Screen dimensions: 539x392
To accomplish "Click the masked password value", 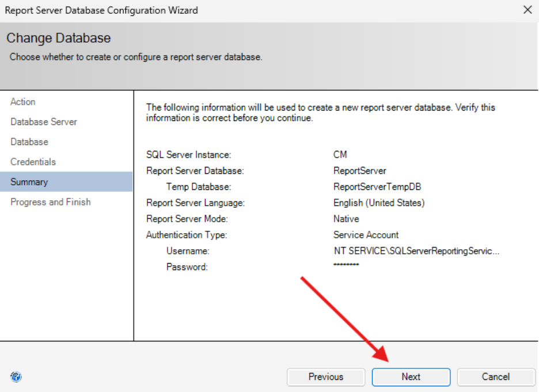I will [x=346, y=265].
